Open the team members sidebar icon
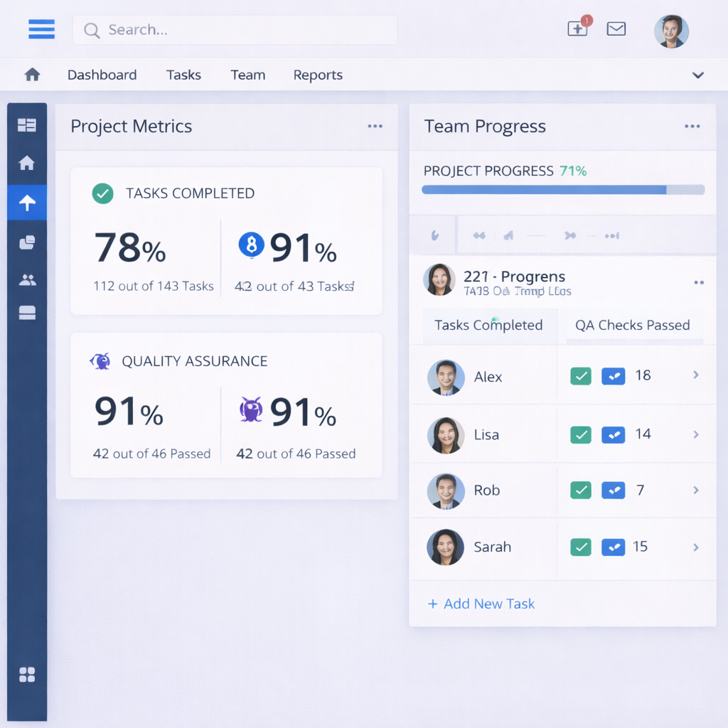 pos(27,279)
